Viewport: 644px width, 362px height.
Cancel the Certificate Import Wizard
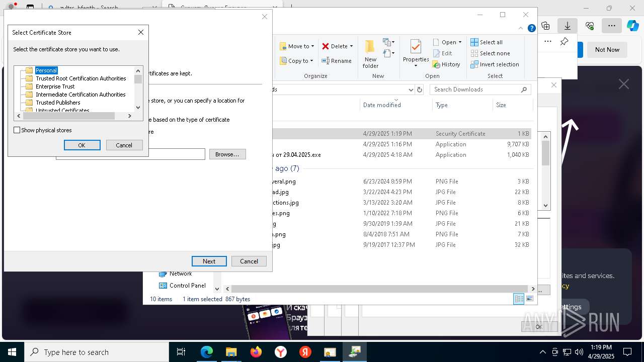point(249,261)
